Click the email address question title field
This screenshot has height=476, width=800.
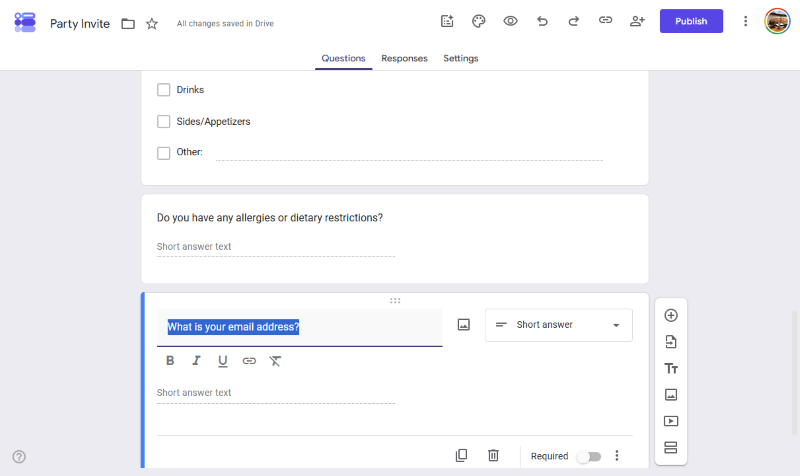tap(299, 328)
